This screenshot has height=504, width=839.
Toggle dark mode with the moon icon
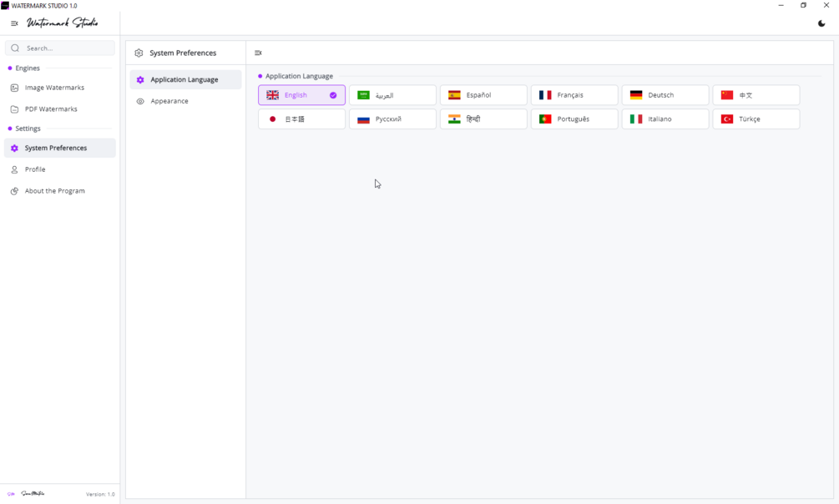click(x=821, y=23)
